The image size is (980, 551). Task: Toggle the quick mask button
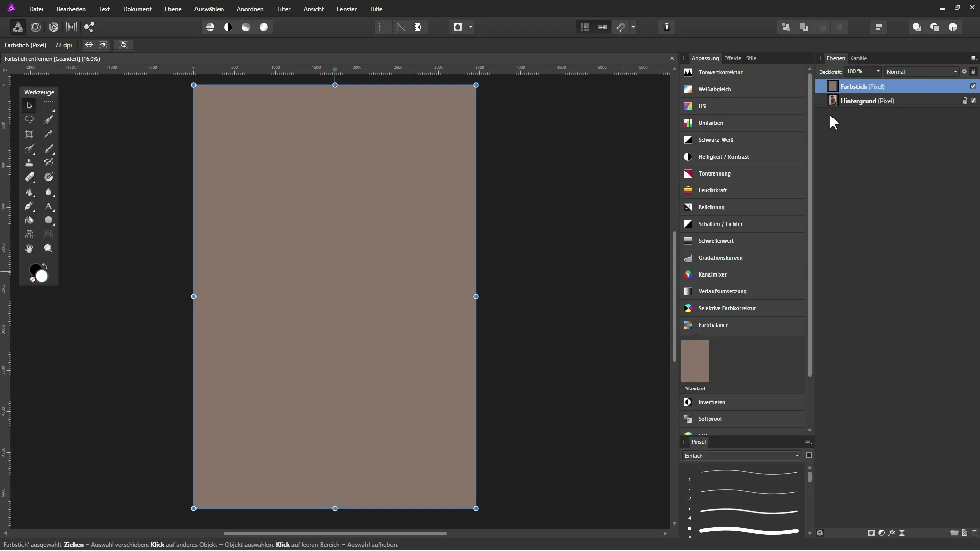[x=458, y=27]
